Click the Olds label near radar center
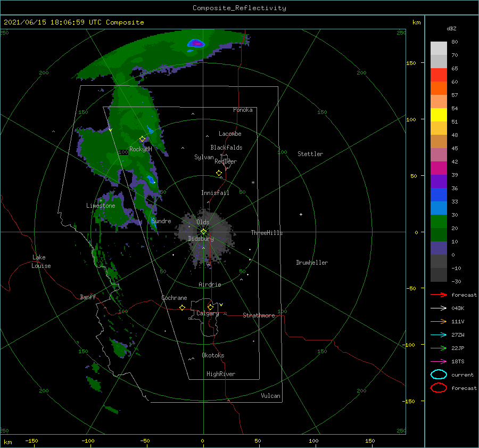This screenshot has width=479, height=448. (203, 222)
